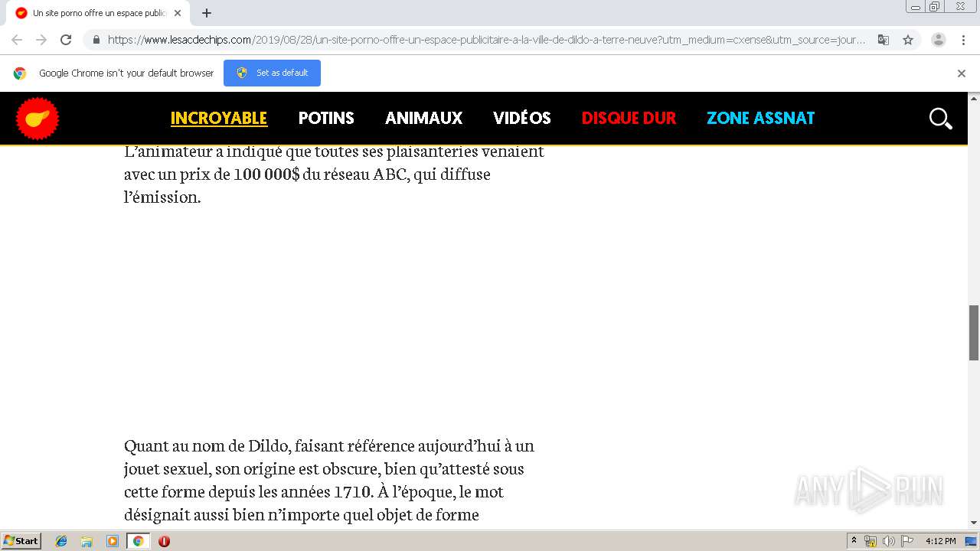Open the VIDÉOS section

coord(522,118)
